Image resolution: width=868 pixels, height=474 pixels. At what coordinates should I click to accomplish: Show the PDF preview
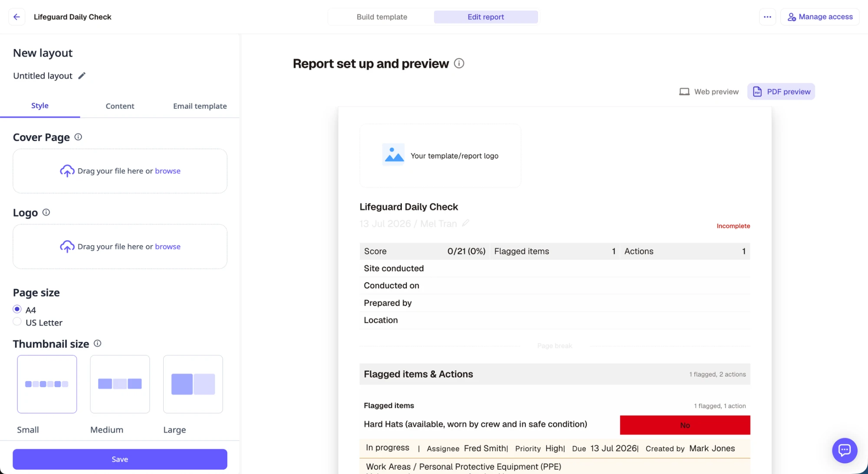[781, 92]
